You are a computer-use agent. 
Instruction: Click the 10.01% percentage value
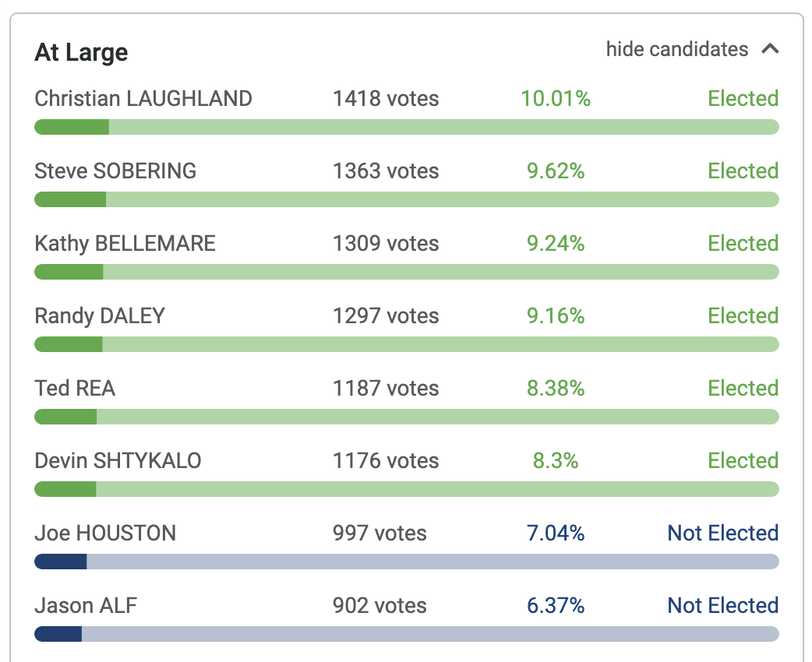(x=556, y=99)
